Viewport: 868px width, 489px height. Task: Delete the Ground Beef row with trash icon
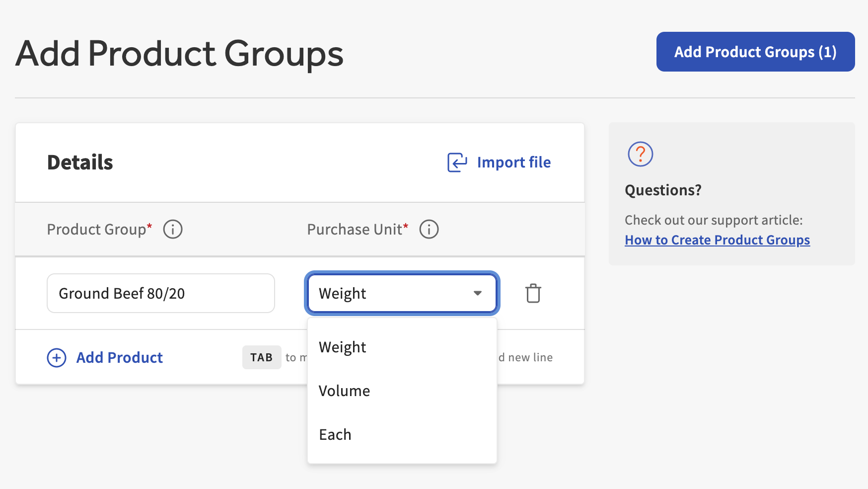coord(533,293)
